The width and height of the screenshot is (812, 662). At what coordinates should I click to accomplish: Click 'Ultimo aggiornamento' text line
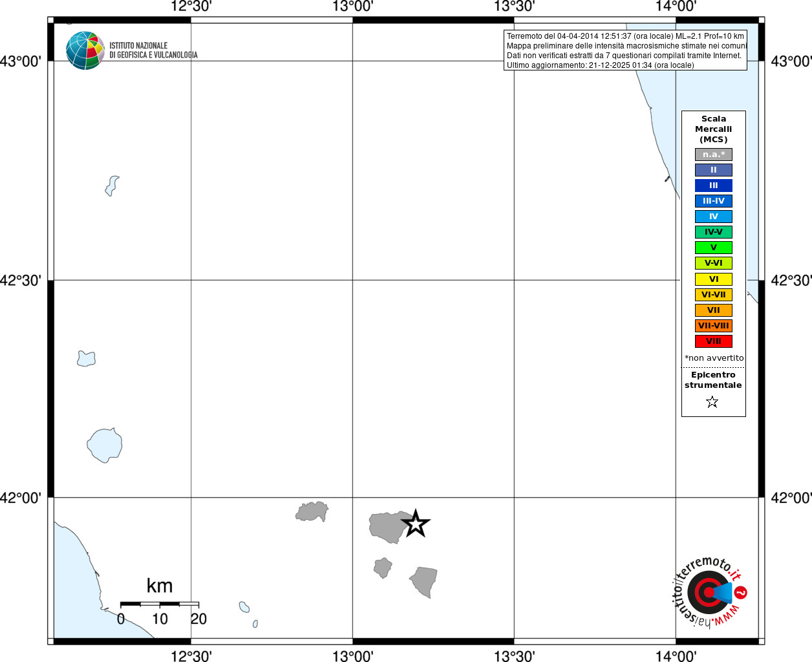(600, 65)
